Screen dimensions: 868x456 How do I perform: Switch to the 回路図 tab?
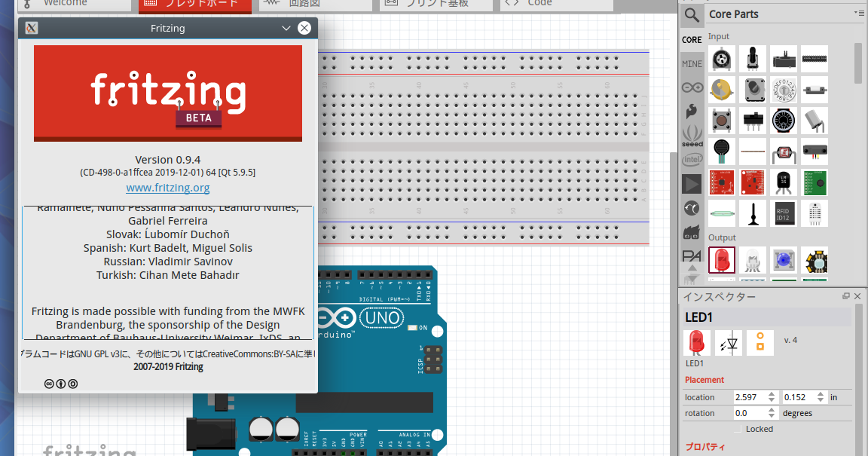[x=316, y=5]
